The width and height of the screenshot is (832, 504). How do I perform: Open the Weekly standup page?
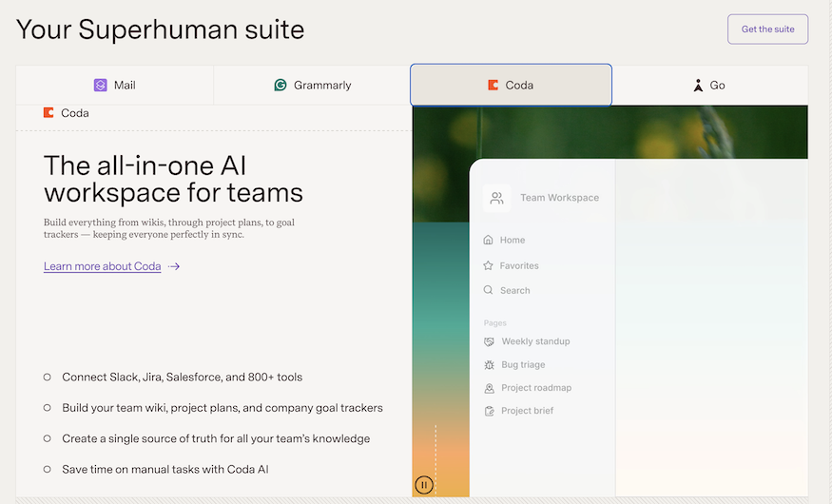tap(535, 341)
